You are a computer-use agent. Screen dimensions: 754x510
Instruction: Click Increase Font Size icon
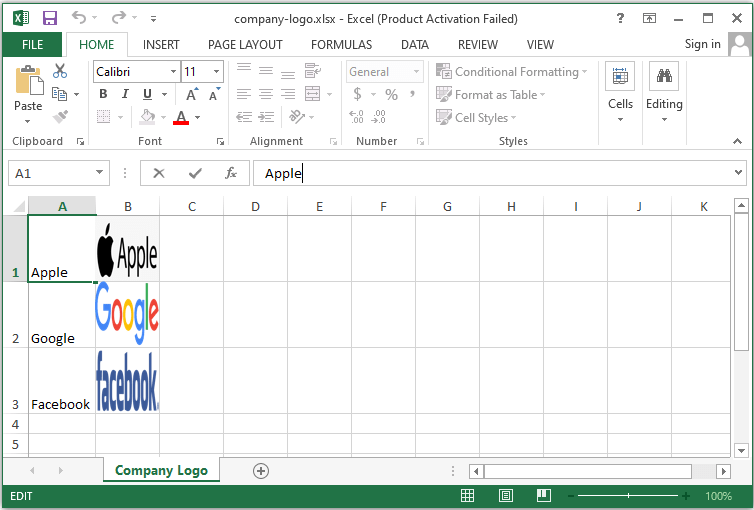tap(192, 94)
